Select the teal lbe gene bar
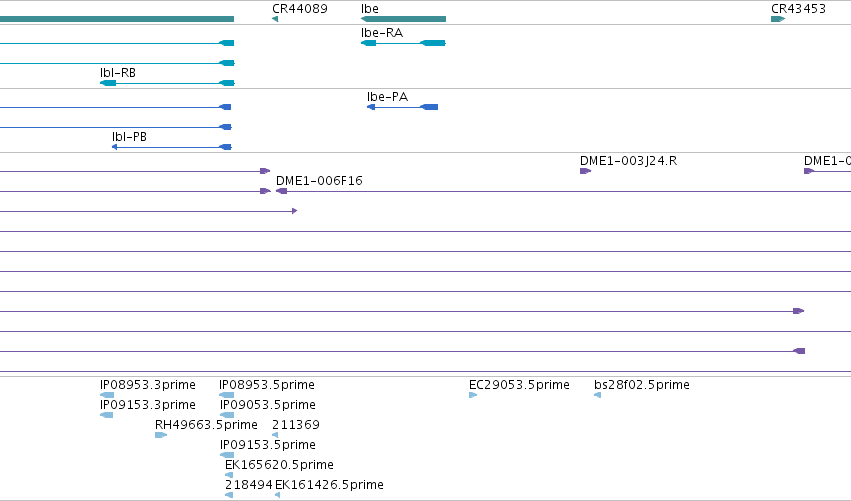The height and width of the screenshot is (501, 851). [403, 19]
